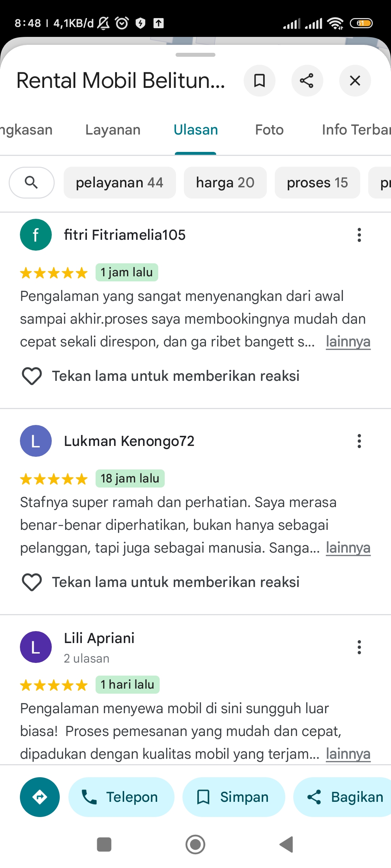Expand fitri's review with lainnya link
The image size is (391, 868).
348,342
